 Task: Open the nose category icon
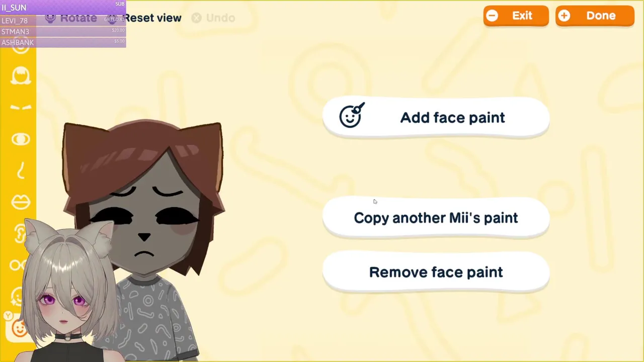[21, 170]
